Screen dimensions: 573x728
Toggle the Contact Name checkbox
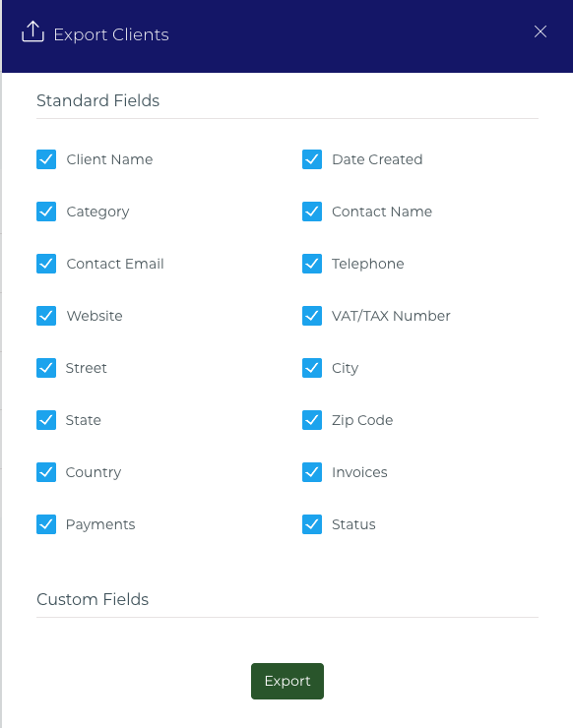pos(312,212)
